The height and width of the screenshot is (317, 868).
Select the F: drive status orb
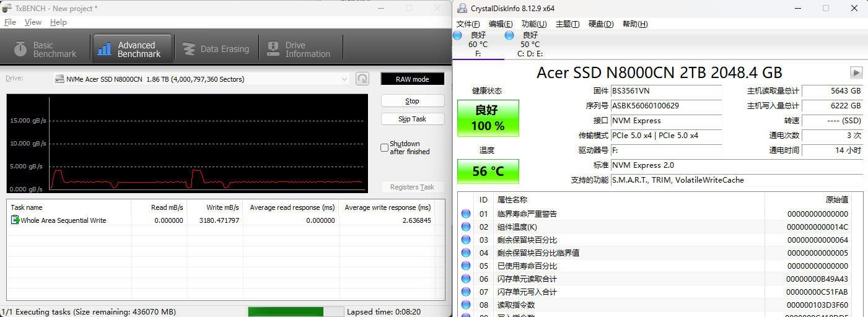458,36
